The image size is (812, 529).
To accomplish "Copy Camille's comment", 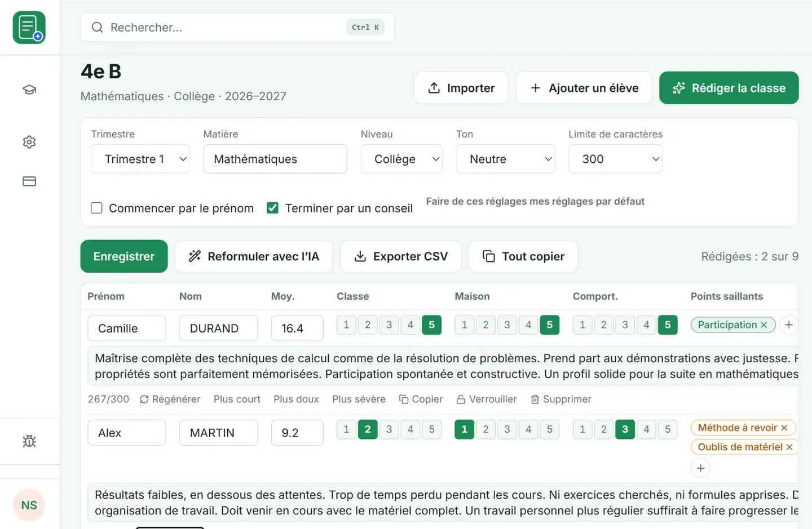I will click(421, 399).
